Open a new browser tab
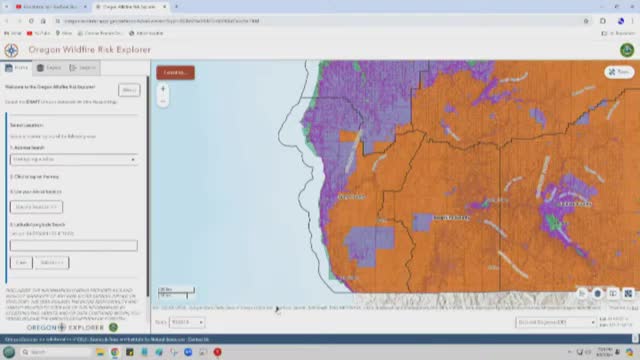The width and height of the screenshot is (640, 360). point(176,7)
